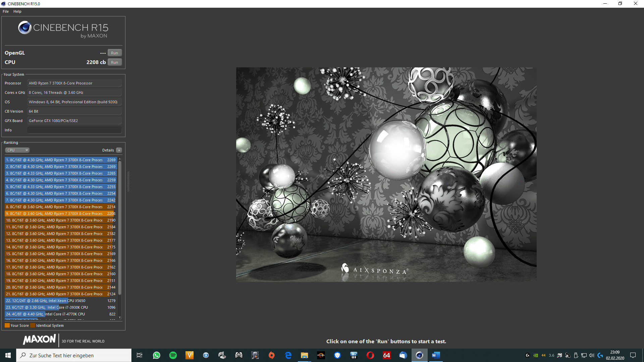The height and width of the screenshot is (362, 644).
Task: Launch Opera browser from taskbar
Action: [x=370, y=355]
